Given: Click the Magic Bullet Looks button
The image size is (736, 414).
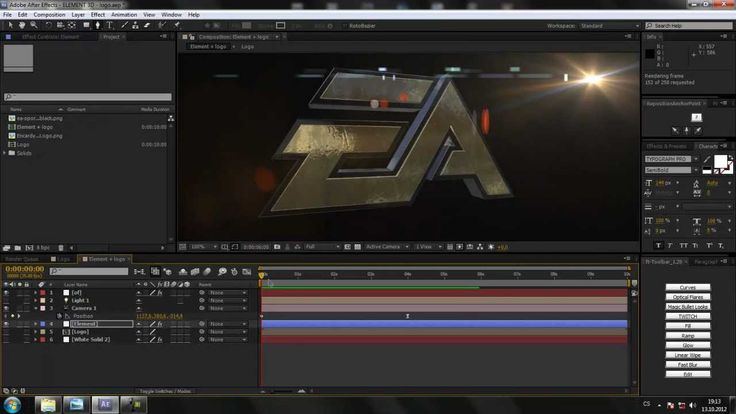Looking at the screenshot, I should [x=688, y=307].
